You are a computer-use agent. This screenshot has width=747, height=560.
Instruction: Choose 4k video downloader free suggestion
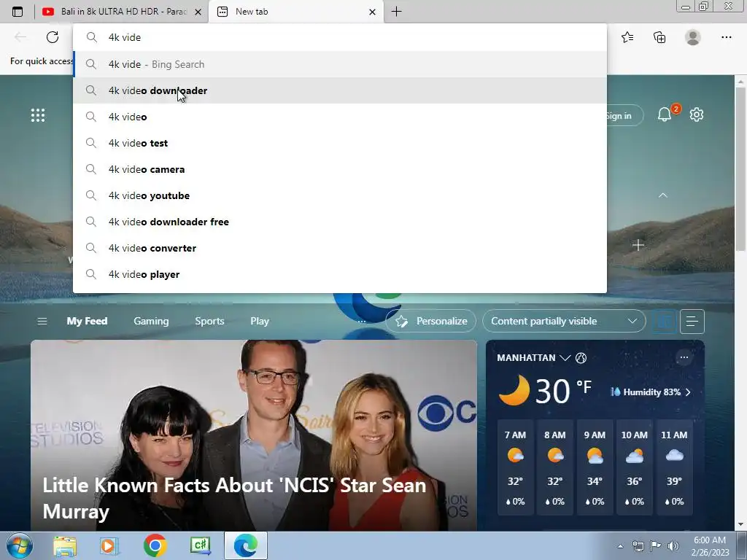pyautogui.click(x=340, y=222)
